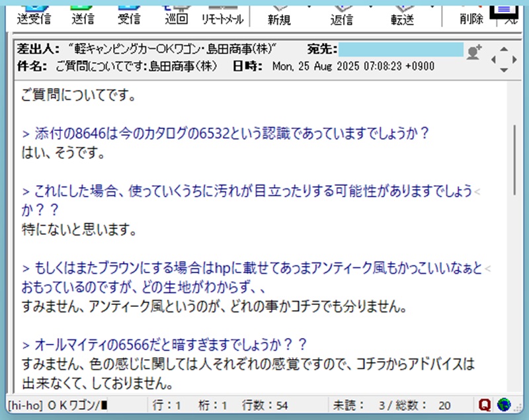Click the 受信 receive toolbar button
529x420 pixels.
(129, 15)
